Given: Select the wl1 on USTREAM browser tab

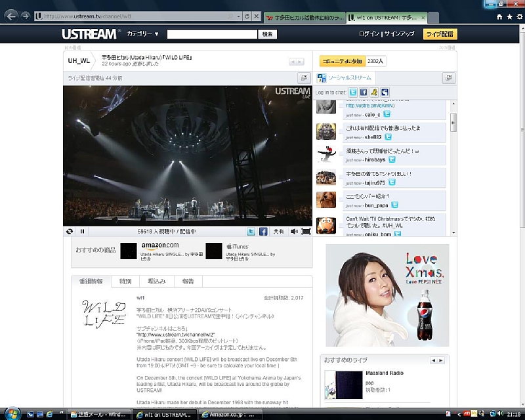Looking at the screenshot, I should tap(387, 18).
